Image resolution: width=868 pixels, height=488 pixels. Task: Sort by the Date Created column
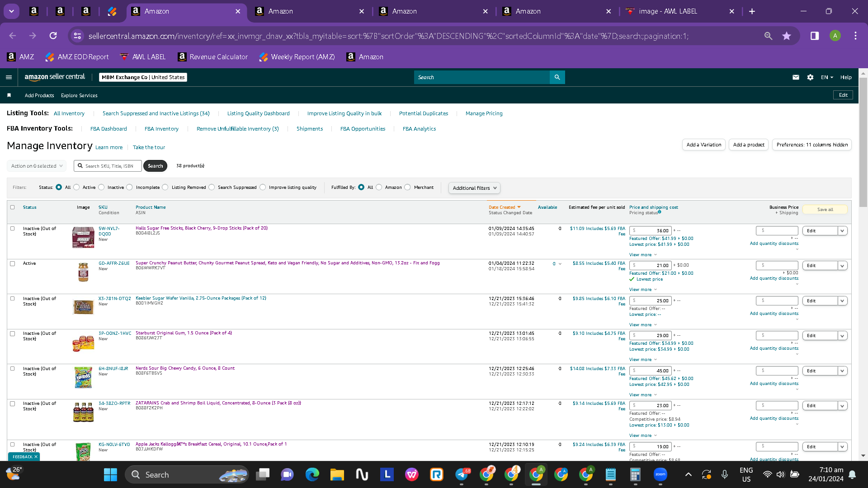click(505, 207)
